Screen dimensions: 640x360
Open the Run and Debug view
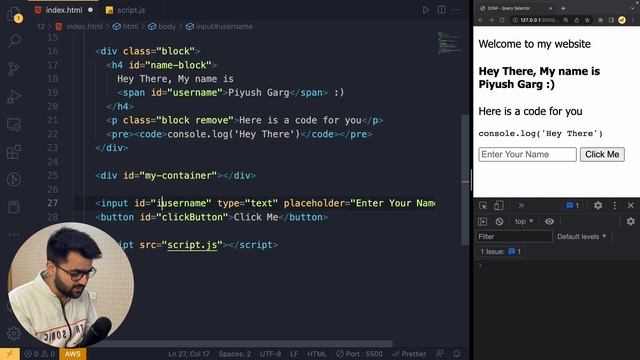[14, 96]
